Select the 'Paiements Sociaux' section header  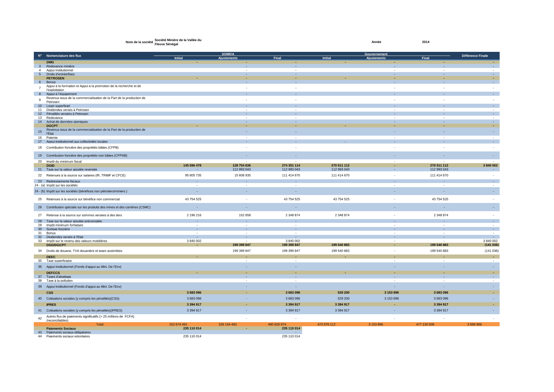61,328
